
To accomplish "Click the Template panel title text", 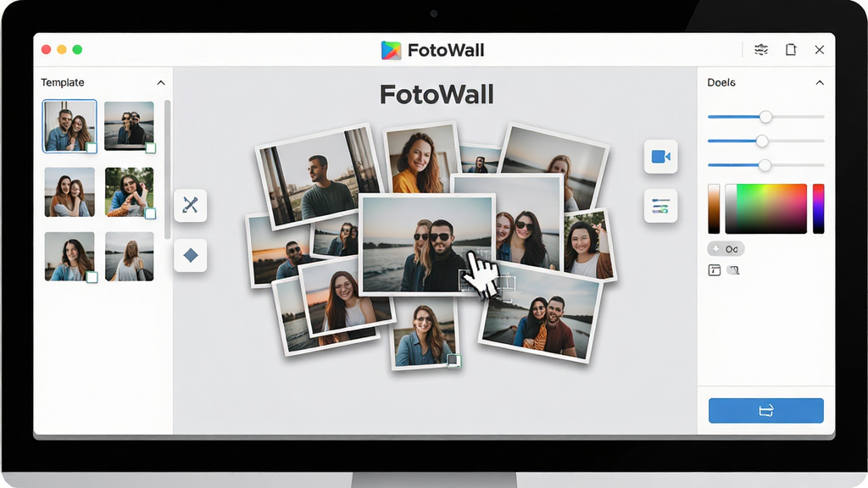I will point(63,82).
